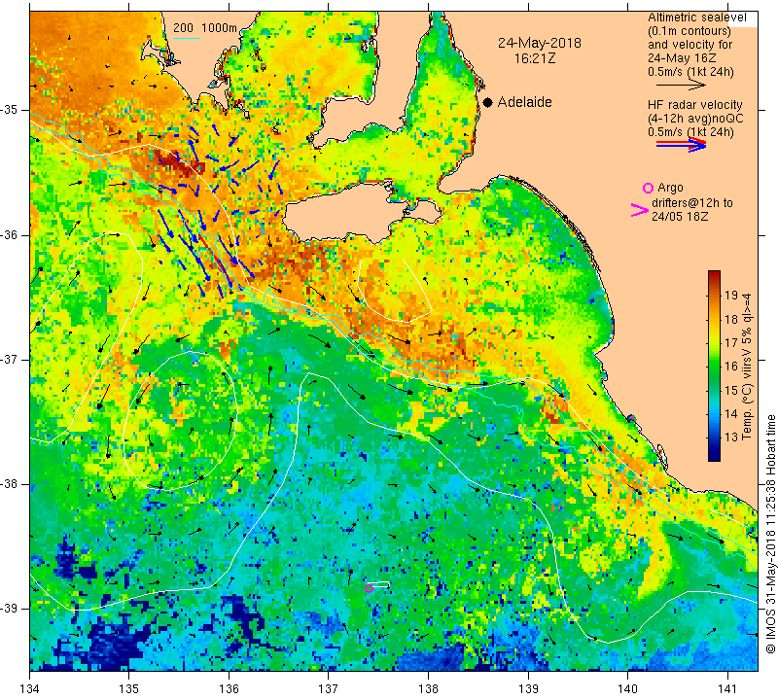Click the IMOS copyright timestamp text

click(x=770, y=534)
